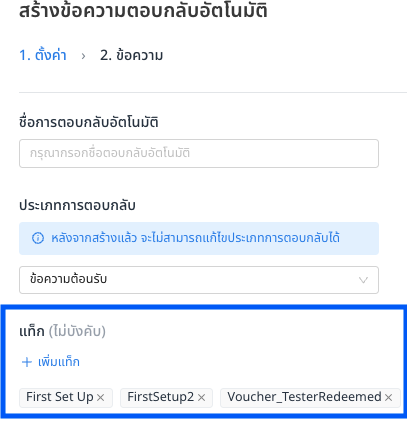Viewport: 407px width, 422px height.
Task: Go to step 1. ตั้งค่า
Action: pyautogui.click(x=43, y=55)
